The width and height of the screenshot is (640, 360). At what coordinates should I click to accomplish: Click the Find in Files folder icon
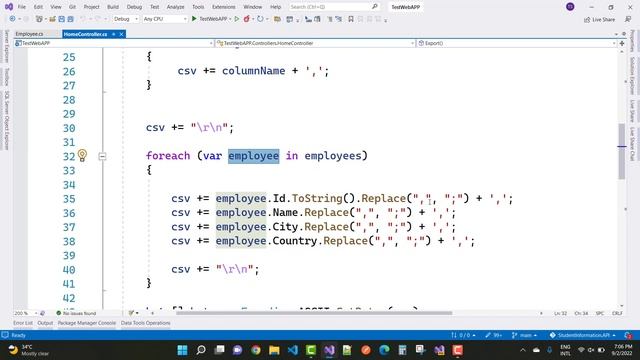[277, 19]
